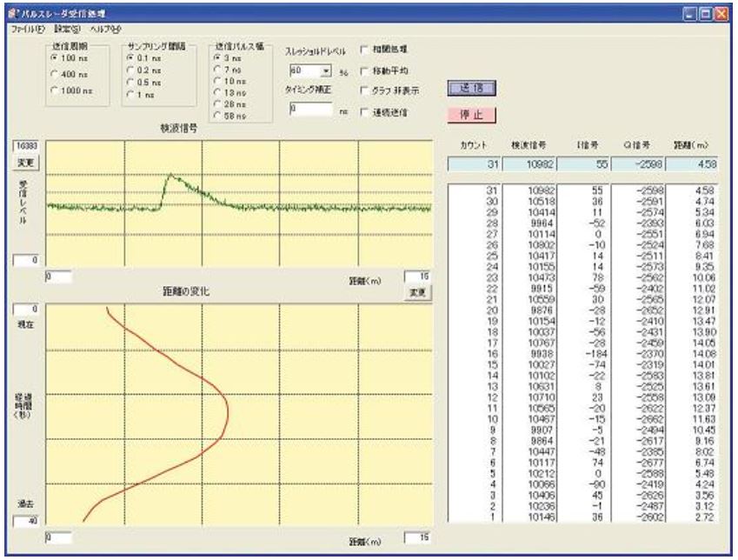Click the detection value 9938 in row 16
The image size is (738, 560).
542,354
